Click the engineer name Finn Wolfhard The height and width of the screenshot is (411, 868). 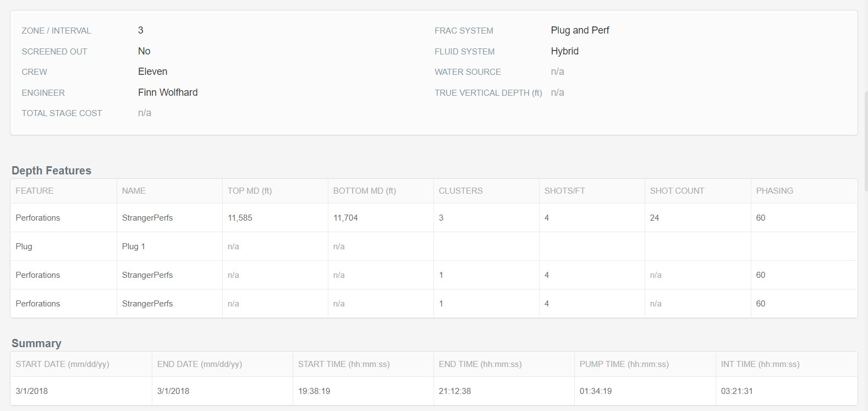click(x=168, y=92)
